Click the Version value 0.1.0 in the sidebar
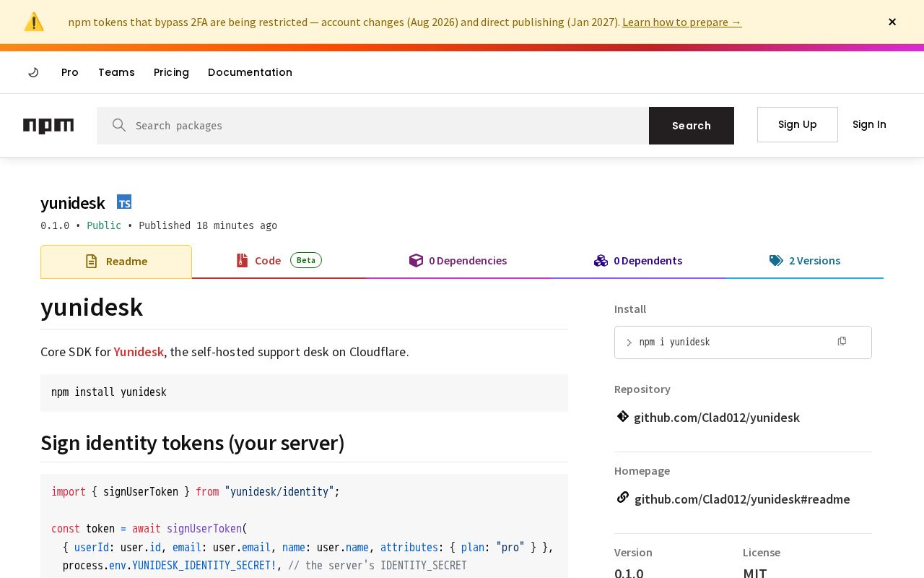 (629, 573)
